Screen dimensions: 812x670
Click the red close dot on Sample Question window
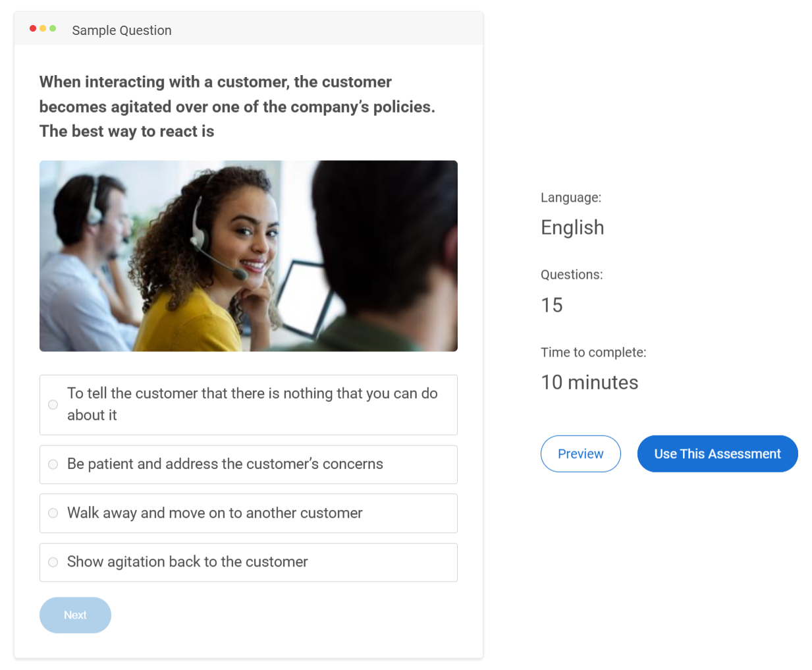click(x=31, y=28)
